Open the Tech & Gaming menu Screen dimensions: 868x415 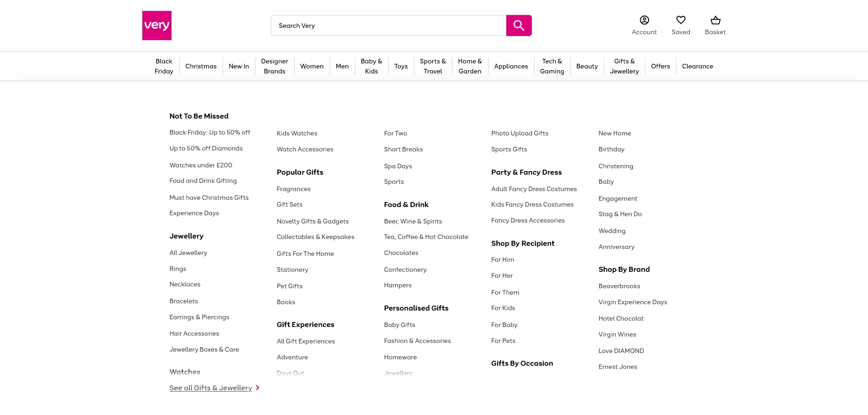[552, 66]
